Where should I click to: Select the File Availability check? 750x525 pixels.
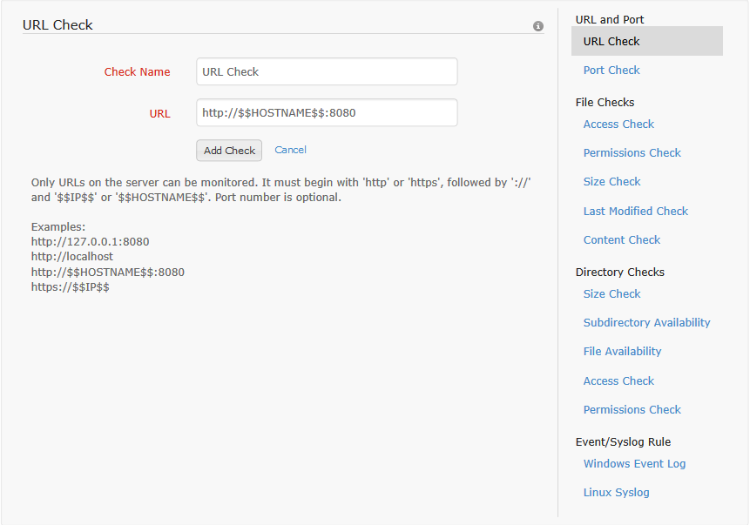pos(622,351)
